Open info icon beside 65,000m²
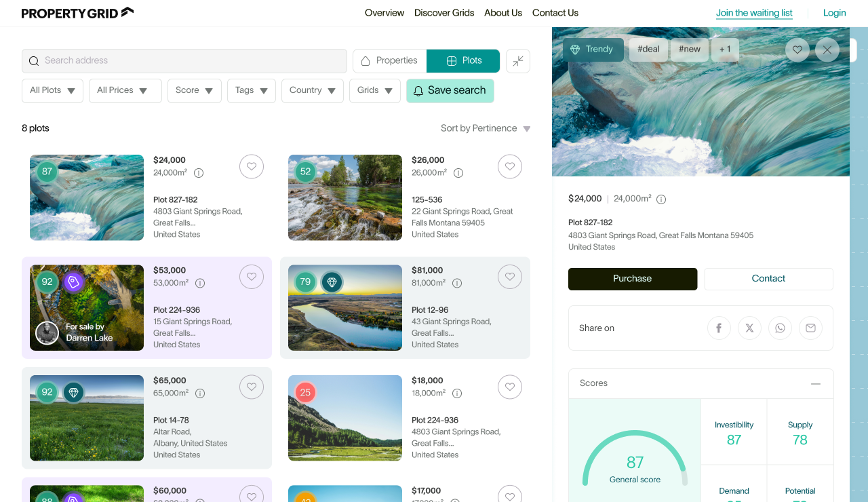The image size is (868, 502). tap(200, 393)
